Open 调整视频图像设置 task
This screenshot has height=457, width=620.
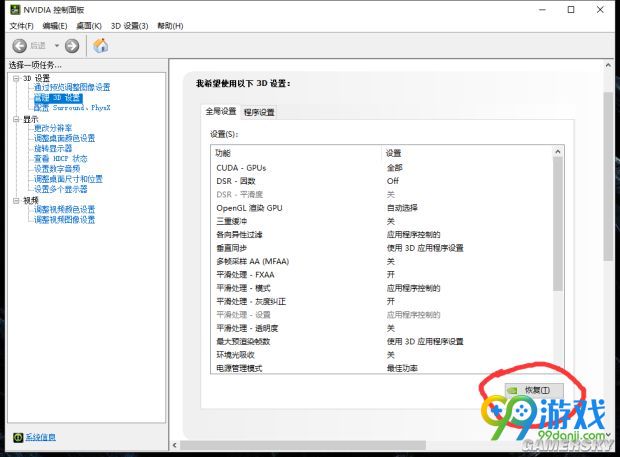point(64,219)
